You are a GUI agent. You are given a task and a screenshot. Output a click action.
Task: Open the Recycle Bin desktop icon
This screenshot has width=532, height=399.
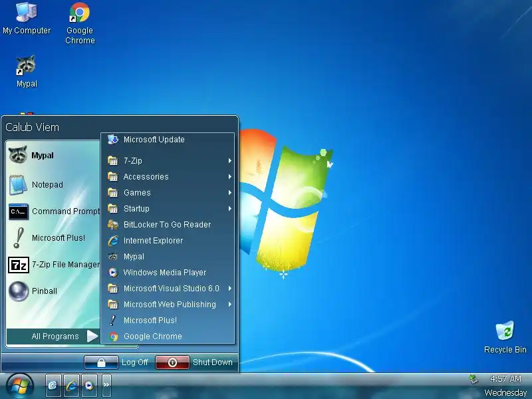tap(505, 337)
